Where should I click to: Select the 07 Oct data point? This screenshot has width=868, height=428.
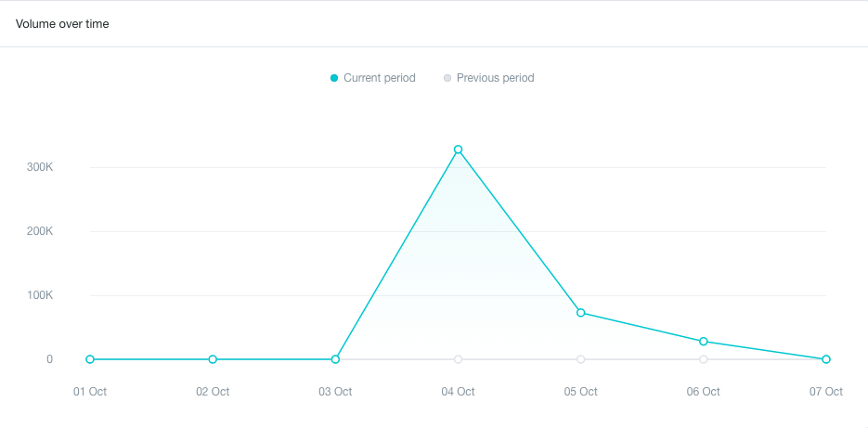[826, 359]
